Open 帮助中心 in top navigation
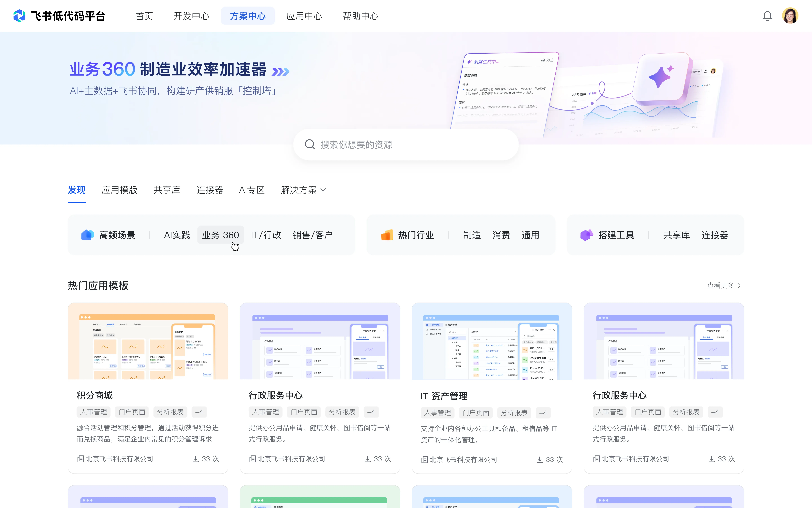 point(361,16)
